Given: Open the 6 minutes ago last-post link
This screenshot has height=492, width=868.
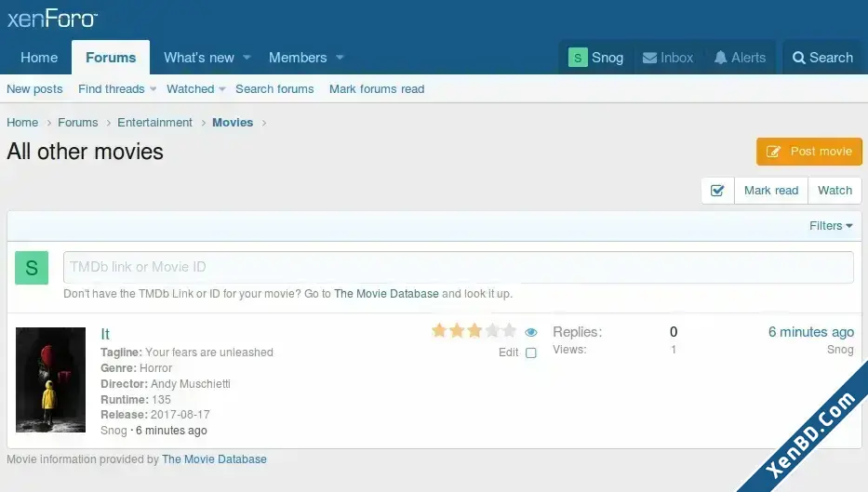Looking at the screenshot, I should 811,332.
